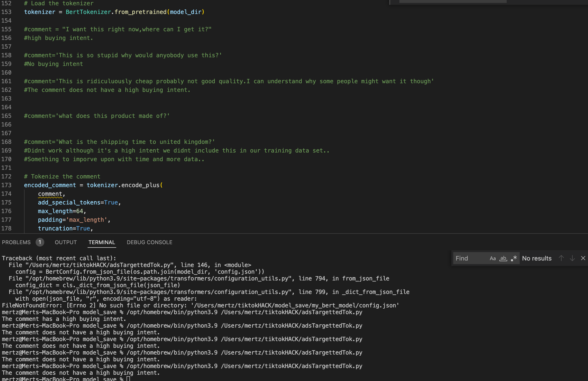Click line number 173 in gutter
Viewport: 588px width, 381px height.
coord(7,185)
